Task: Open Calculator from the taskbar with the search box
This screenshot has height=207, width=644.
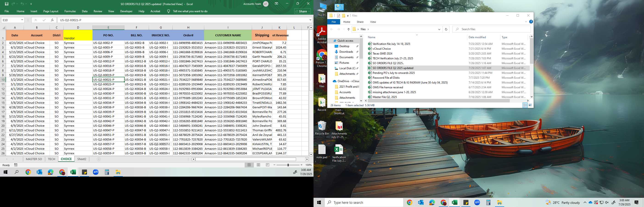Action: [x=488, y=202]
